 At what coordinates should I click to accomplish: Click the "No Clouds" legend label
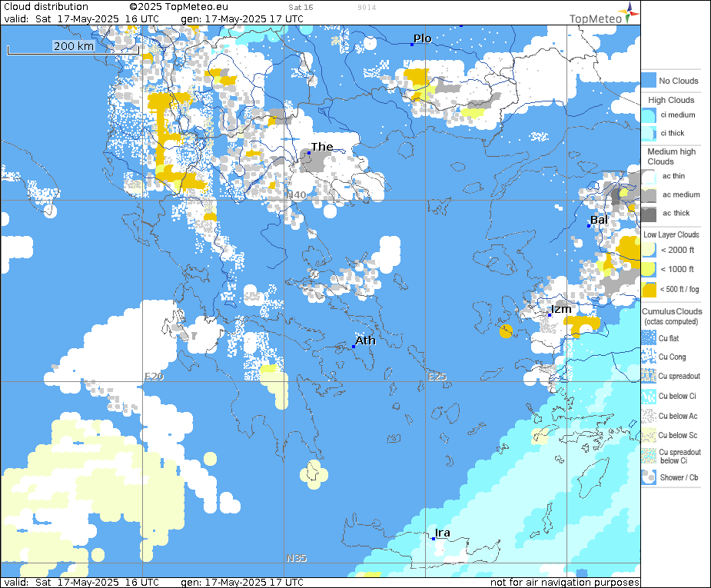pos(679,81)
